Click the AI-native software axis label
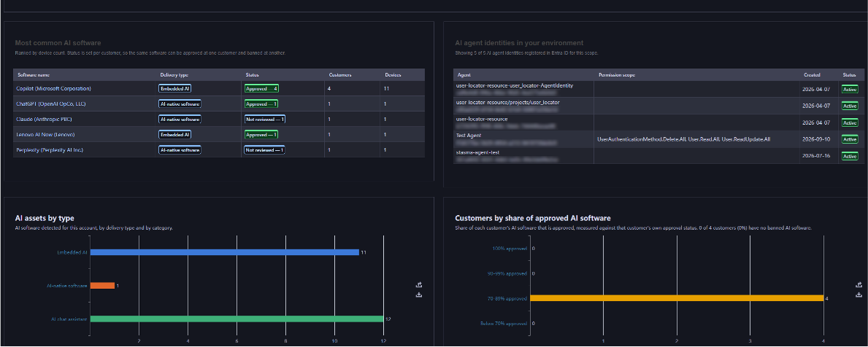The width and height of the screenshot is (868, 347). (x=67, y=286)
